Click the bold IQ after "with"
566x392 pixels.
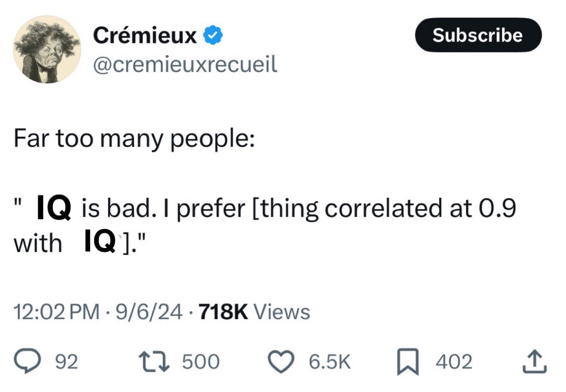point(99,242)
